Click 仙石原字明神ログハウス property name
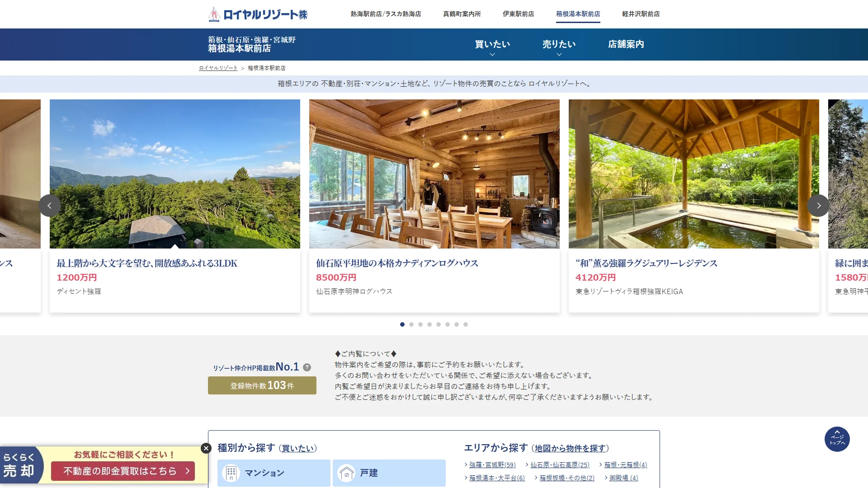This screenshot has width=868, height=488. click(354, 291)
